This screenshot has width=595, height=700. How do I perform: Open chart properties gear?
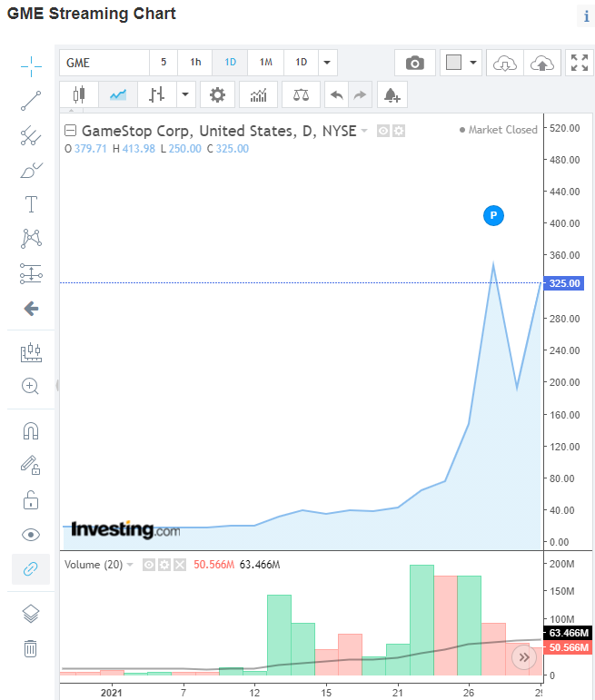pyautogui.click(x=217, y=94)
